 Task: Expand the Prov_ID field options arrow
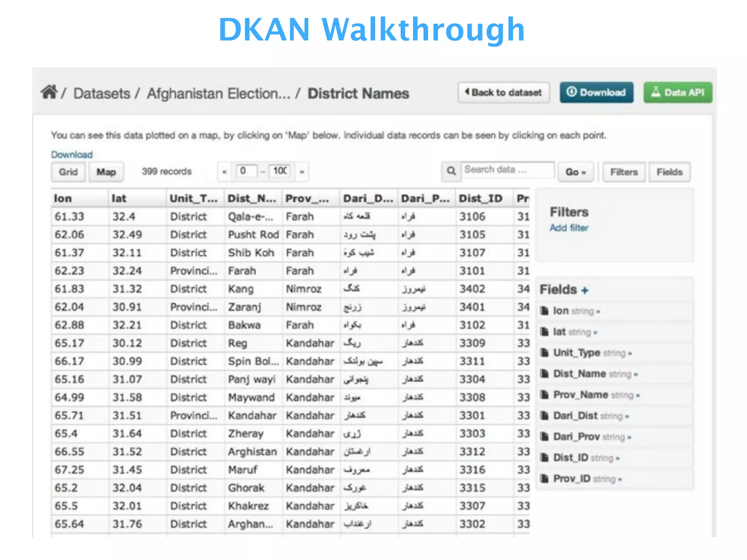620,479
